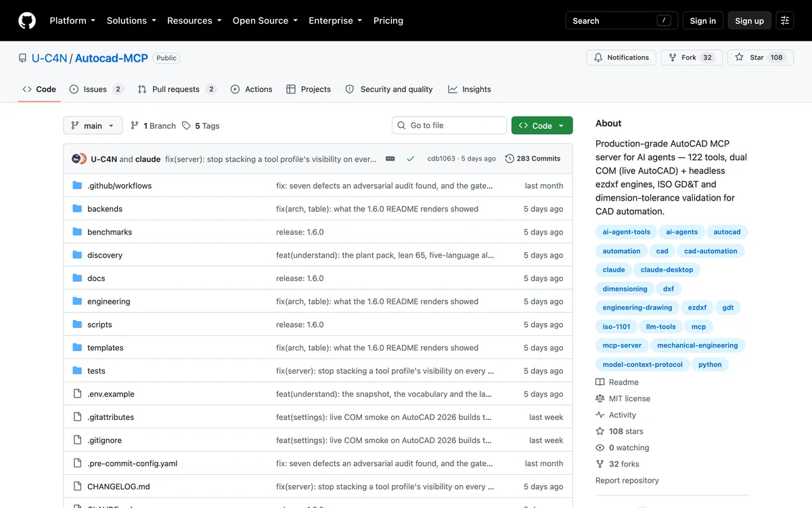
Task: Click the engineering folder icon
Action: pyautogui.click(x=77, y=301)
